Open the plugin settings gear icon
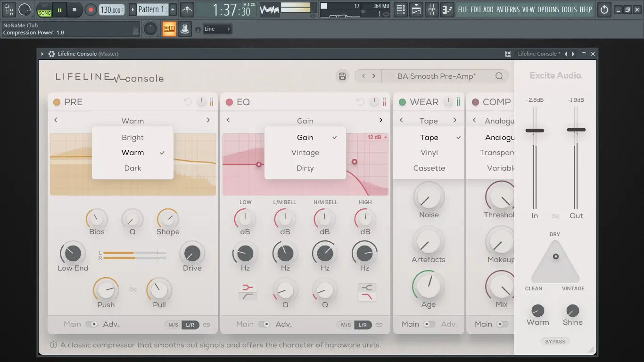 point(51,54)
